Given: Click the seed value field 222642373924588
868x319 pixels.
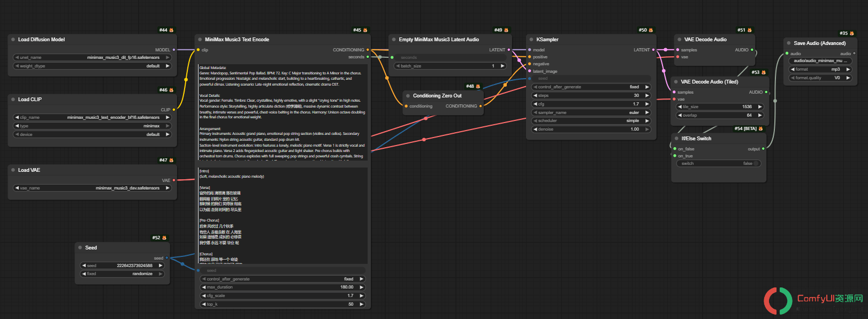Looking at the screenshot, I should pos(122,265).
